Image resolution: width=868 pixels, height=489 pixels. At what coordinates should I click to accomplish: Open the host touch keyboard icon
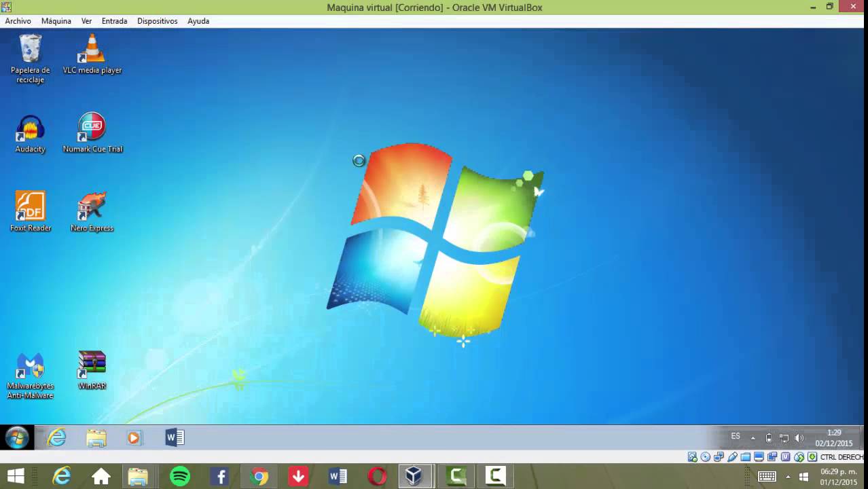pos(767,477)
